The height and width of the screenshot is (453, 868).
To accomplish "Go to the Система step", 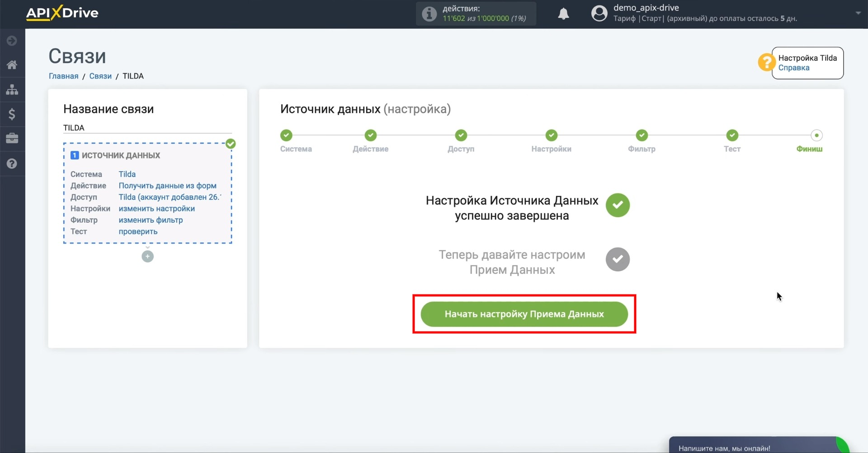I will [x=287, y=135].
